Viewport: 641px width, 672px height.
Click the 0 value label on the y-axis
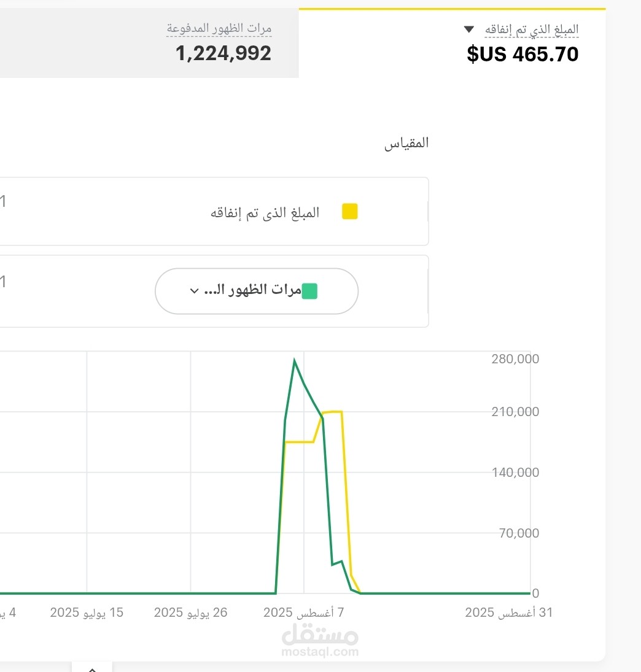pyautogui.click(x=535, y=593)
